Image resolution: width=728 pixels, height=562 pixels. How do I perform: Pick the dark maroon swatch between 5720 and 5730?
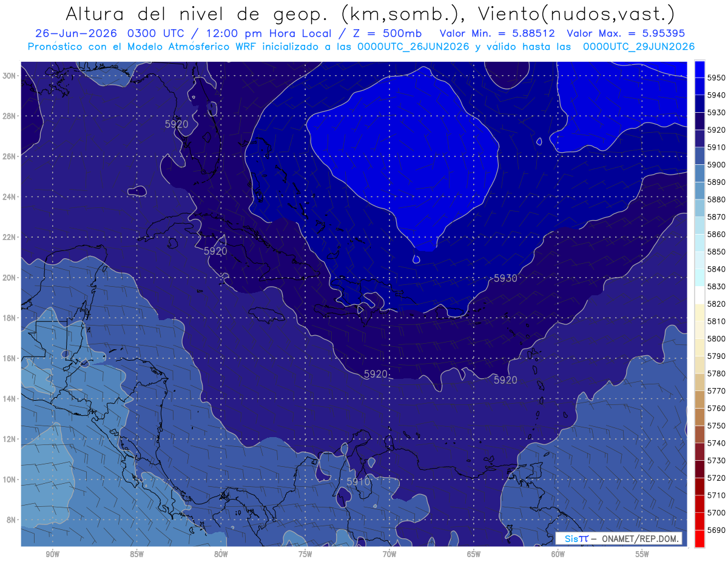point(699,469)
